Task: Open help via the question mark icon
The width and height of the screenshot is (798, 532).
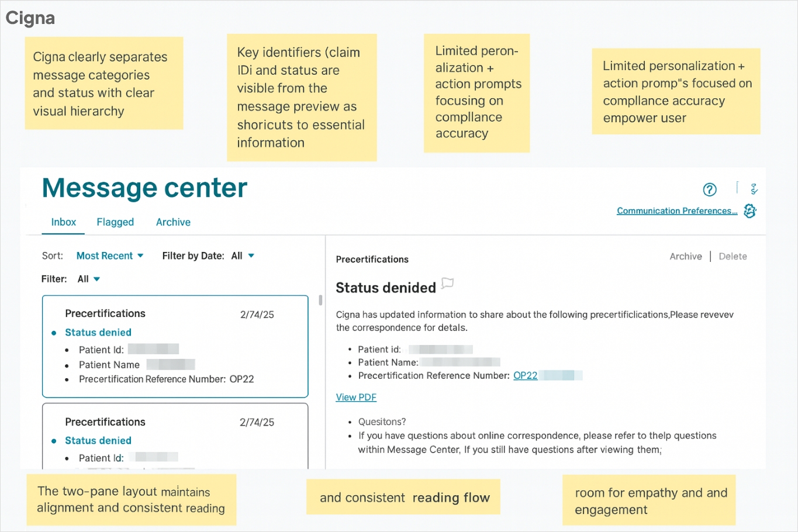Action: coord(709,189)
